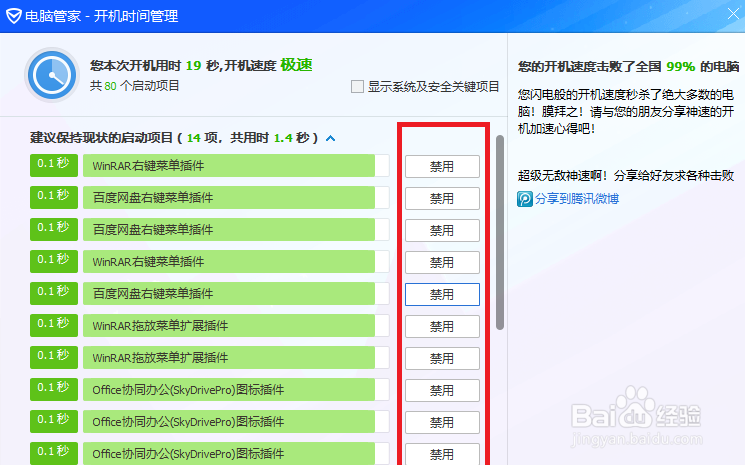Click 0.1秒 badge beside first WinRAR右键菜单插件
The width and height of the screenshot is (745, 465).
click(x=54, y=165)
